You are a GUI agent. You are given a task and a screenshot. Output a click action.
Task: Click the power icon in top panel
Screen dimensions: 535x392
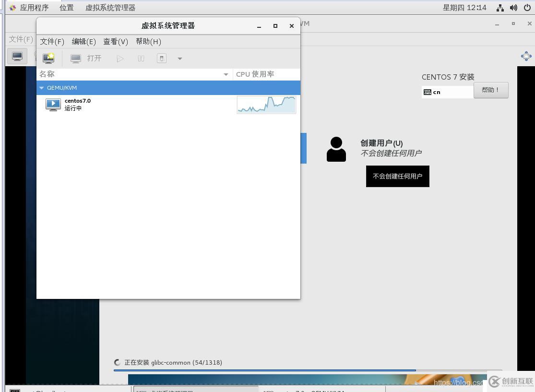(x=527, y=8)
